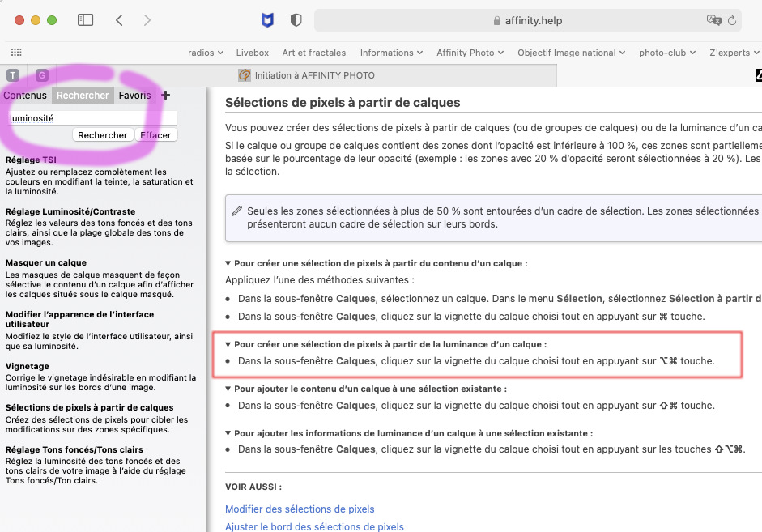Go forward with the right chevron
Screen dimensions: 762x532
pos(147,20)
